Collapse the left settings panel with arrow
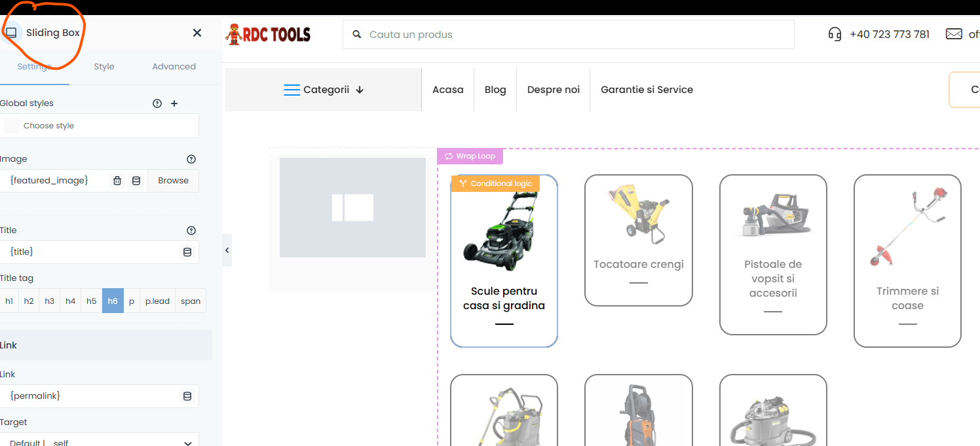 pyautogui.click(x=227, y=250)
